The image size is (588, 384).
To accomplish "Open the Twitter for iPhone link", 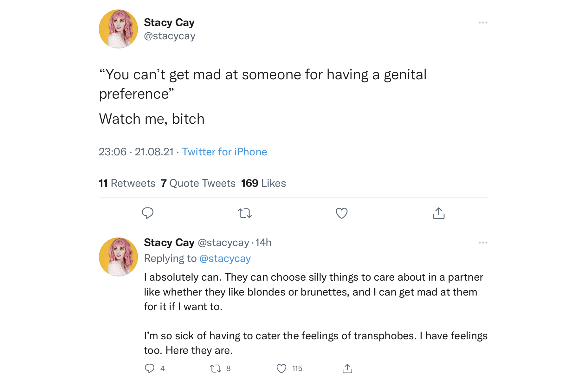I will point(224,152).
